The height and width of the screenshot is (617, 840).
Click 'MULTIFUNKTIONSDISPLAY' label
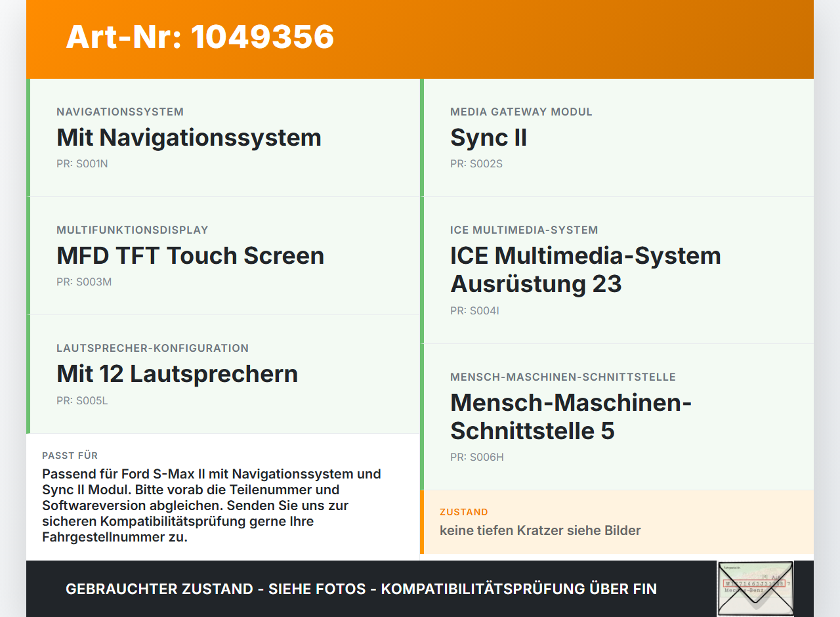click(133, 230)
